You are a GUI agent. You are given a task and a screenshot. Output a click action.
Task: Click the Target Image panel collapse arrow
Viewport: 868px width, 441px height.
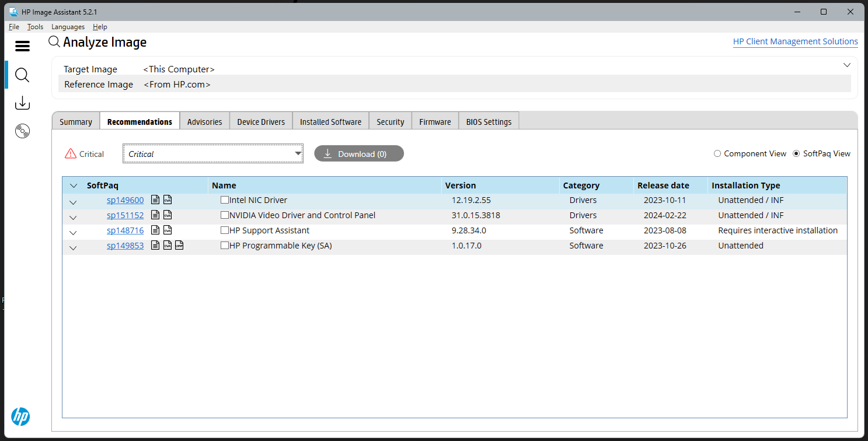pyautogui.click(x=847, y=65)
